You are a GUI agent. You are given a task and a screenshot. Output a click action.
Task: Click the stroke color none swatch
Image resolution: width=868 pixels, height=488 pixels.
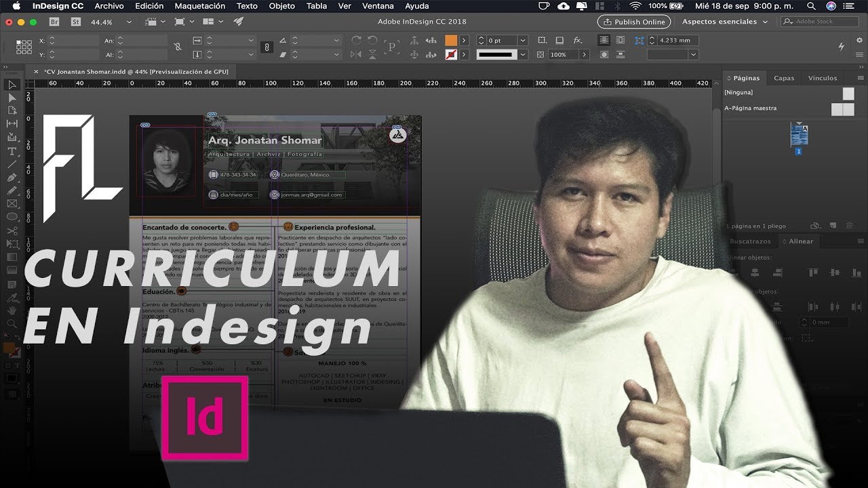(451, 54)
